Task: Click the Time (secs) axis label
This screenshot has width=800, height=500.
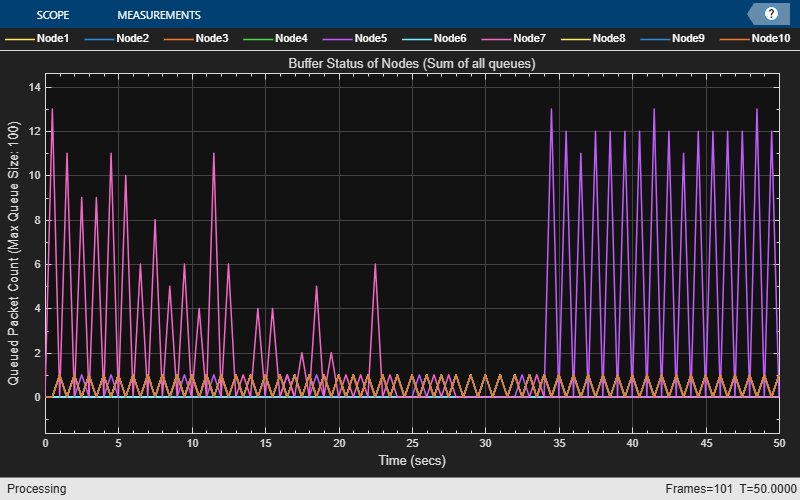Action: click(412, 461)
